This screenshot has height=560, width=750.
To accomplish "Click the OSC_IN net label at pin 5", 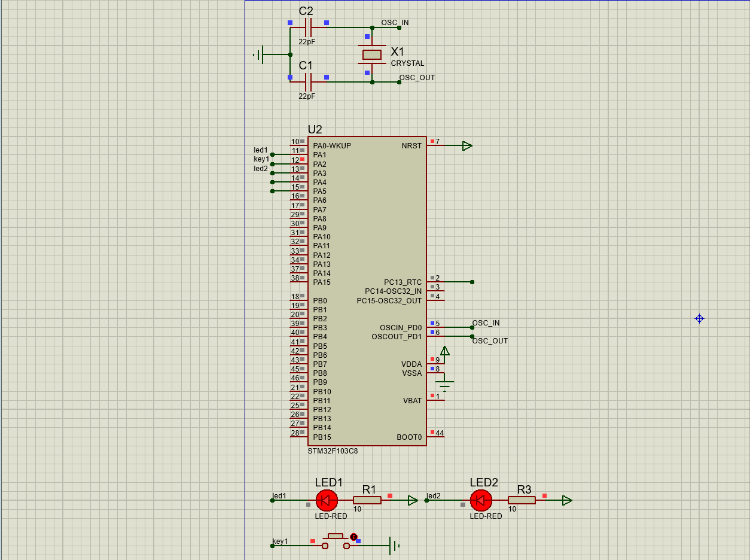I will pyautogui.click(x=486, y=323).
